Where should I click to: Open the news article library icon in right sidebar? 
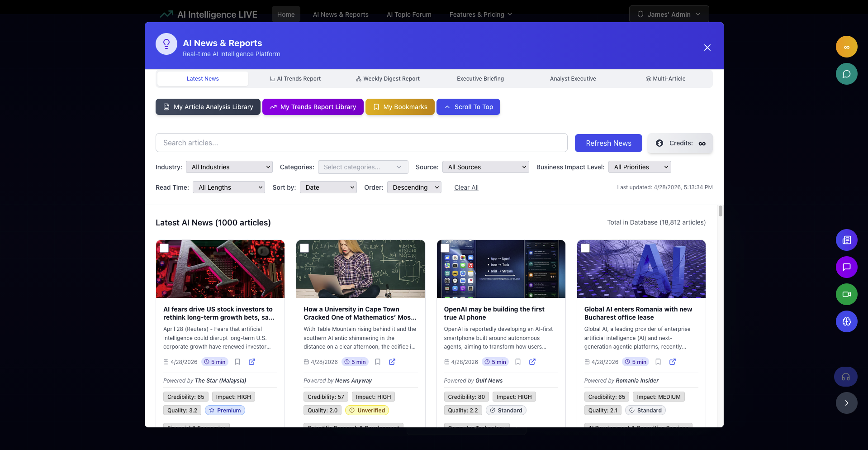click(x=846, y=240)
